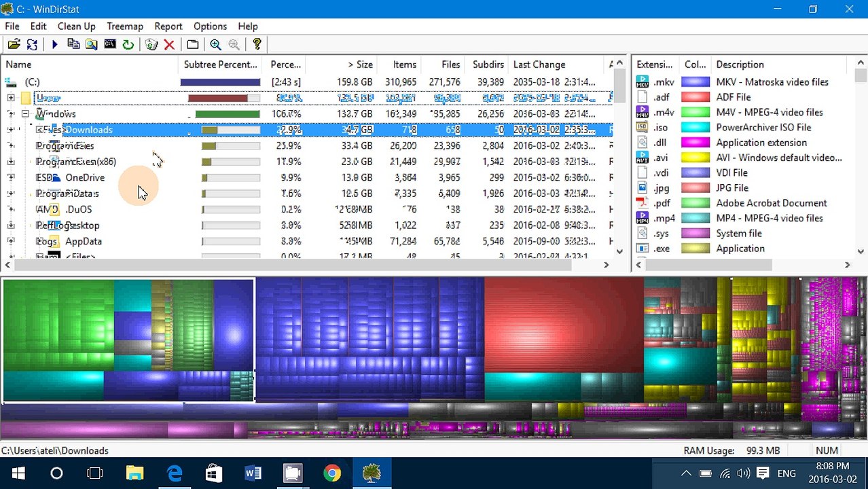Click the Explorer Here magnifier-folder icon
The image size is (868, 489).
91,44
